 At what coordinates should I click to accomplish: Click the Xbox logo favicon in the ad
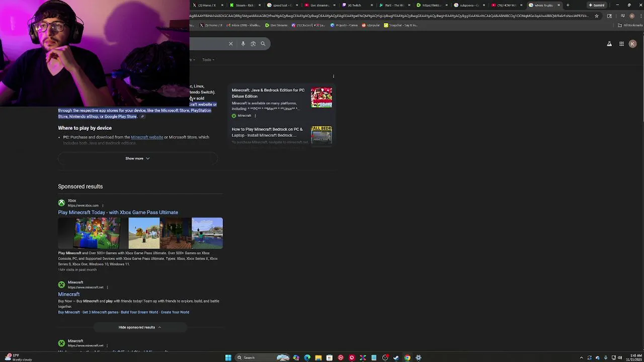(x=61, y=203)
